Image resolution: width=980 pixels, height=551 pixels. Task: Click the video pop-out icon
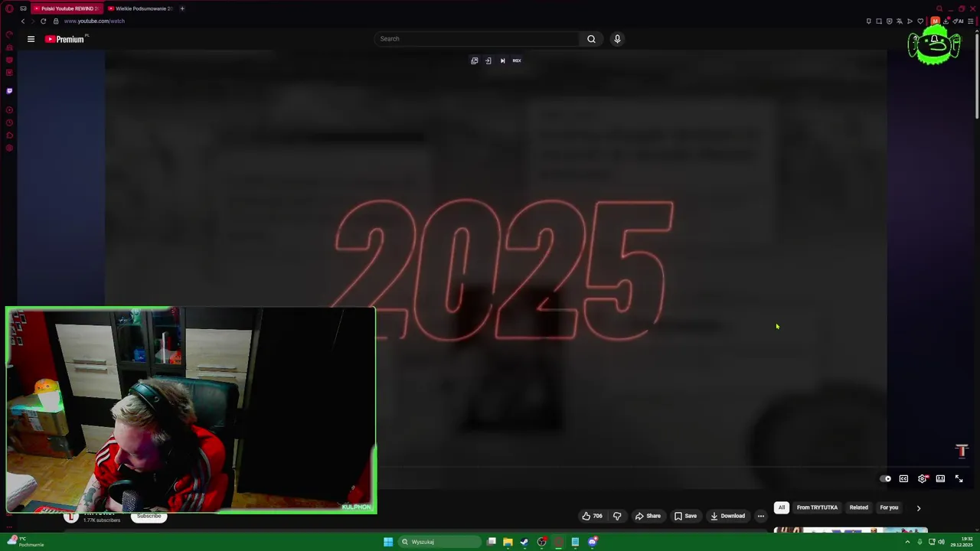tap(475, 60)
